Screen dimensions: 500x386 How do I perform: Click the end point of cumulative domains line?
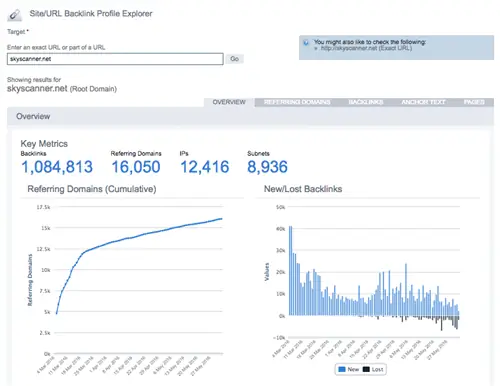tap(221, 219)
